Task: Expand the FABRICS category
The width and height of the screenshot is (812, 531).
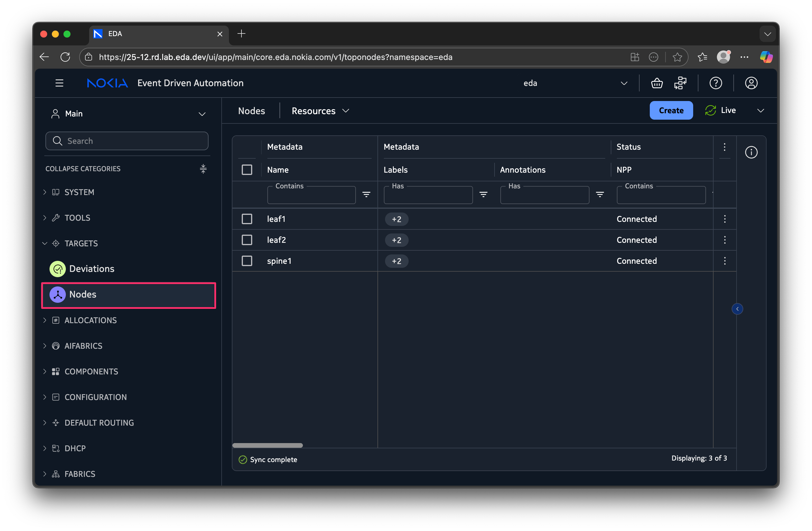Action: (80, 474)
